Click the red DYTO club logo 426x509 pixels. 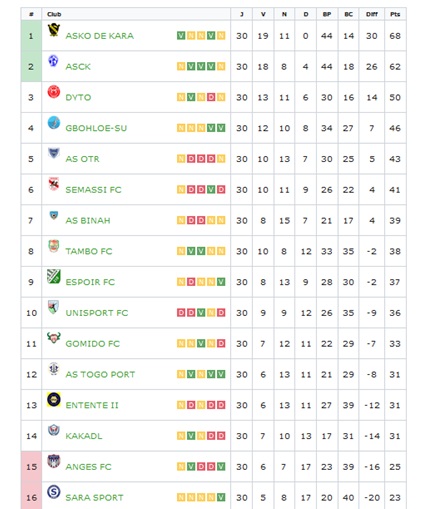pos(53,92)
